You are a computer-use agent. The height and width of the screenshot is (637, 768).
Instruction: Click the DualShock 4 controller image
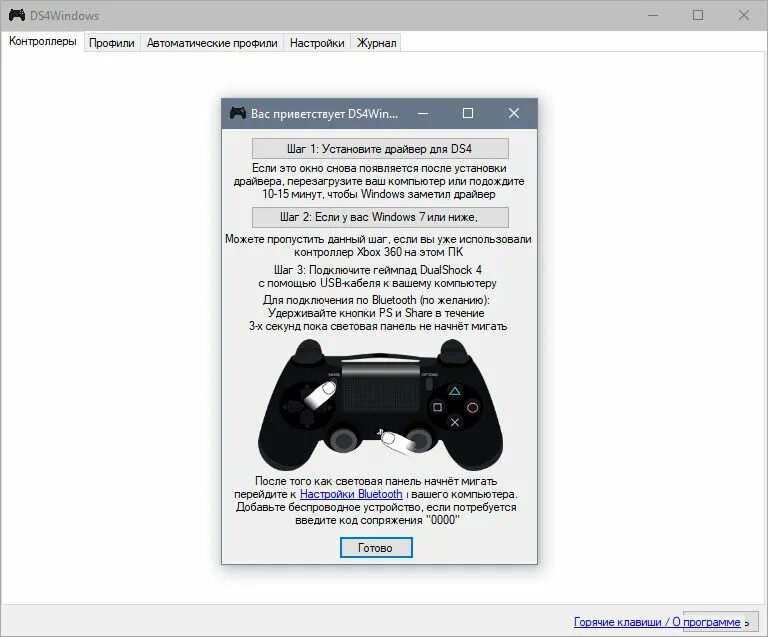coord(380,404)
